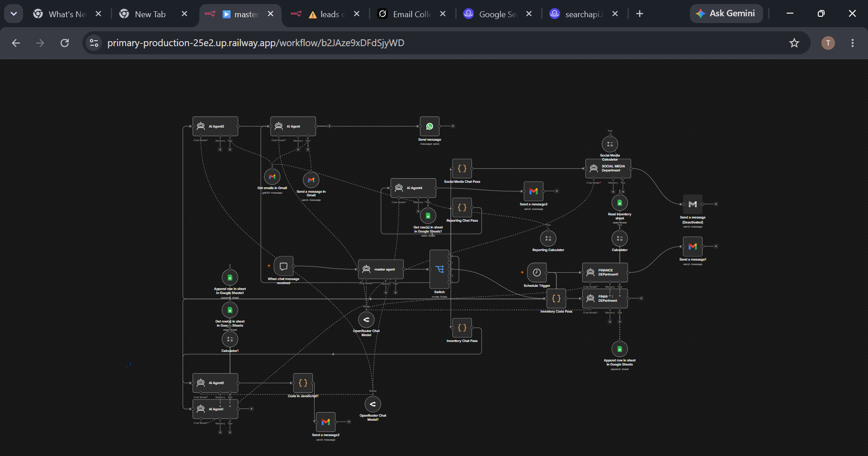Viewport: 868px width, 456px height.
Task: Switch to the leads workflow tab
Action: click(325, 14)
